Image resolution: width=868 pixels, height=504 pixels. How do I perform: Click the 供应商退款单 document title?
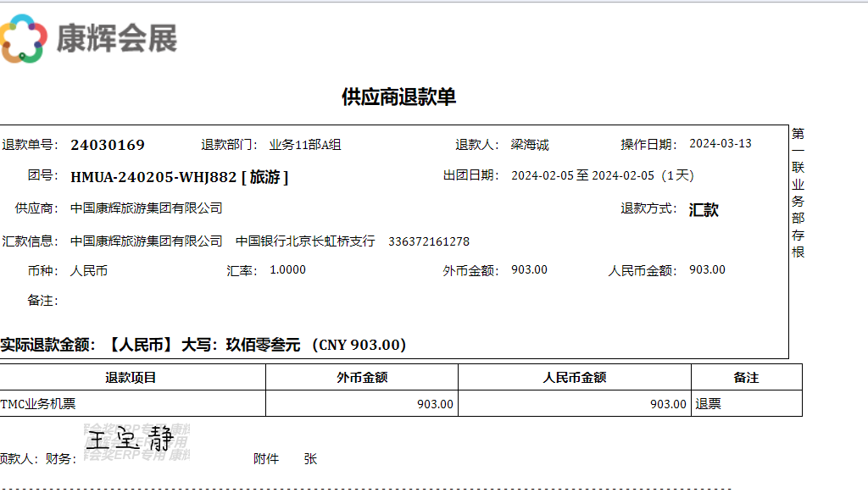[398, 97]
